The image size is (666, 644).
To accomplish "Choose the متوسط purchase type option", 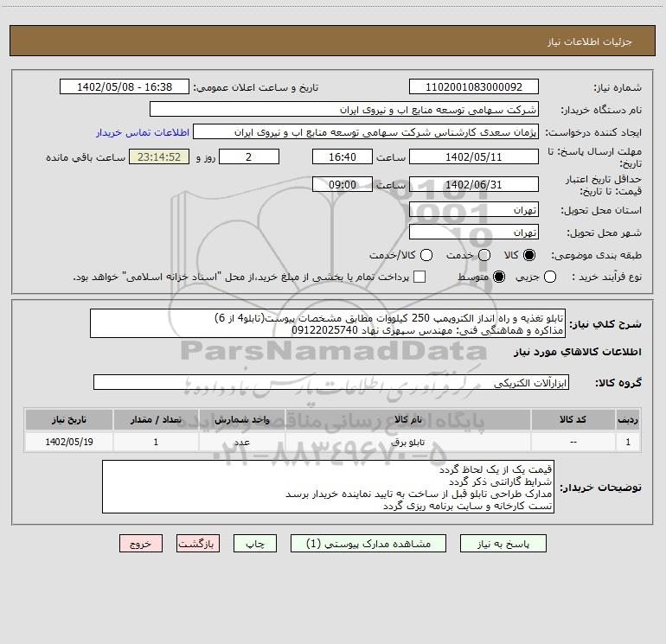I will (499, 277).
